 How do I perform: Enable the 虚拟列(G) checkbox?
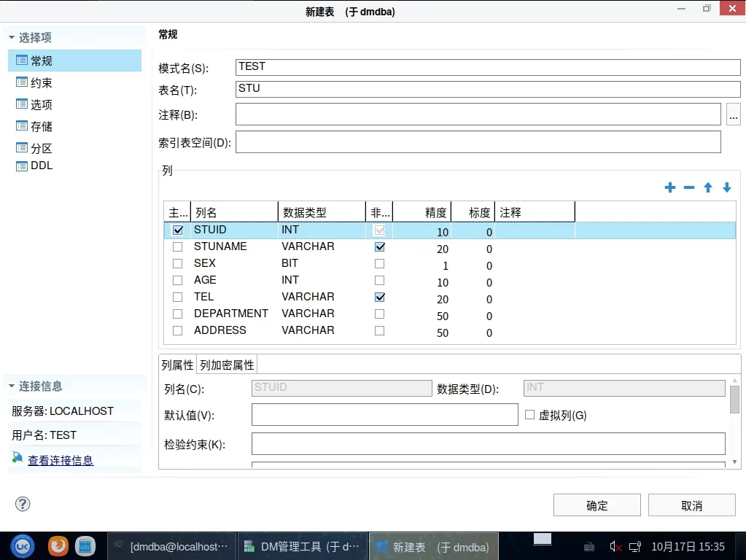click(530, 415)
